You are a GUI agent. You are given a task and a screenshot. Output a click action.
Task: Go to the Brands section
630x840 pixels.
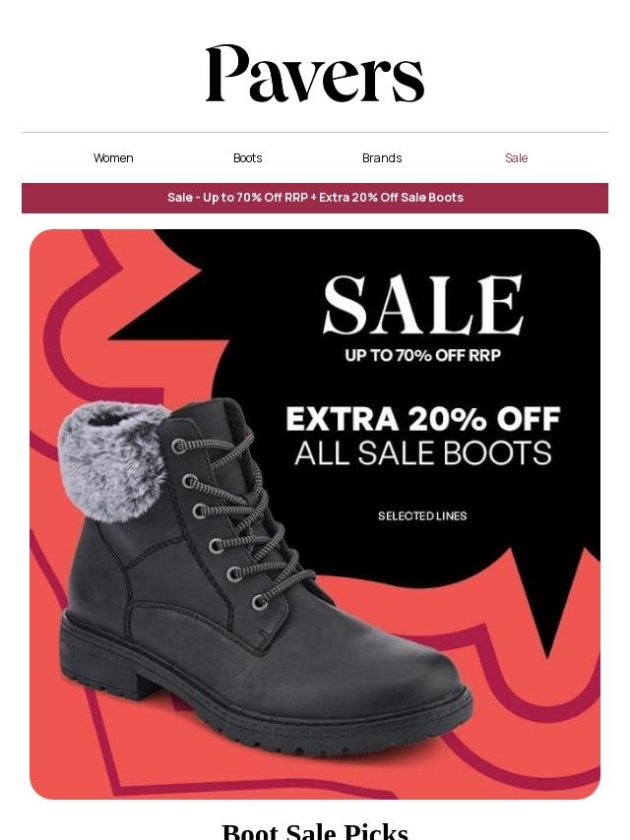pos(382,158)
